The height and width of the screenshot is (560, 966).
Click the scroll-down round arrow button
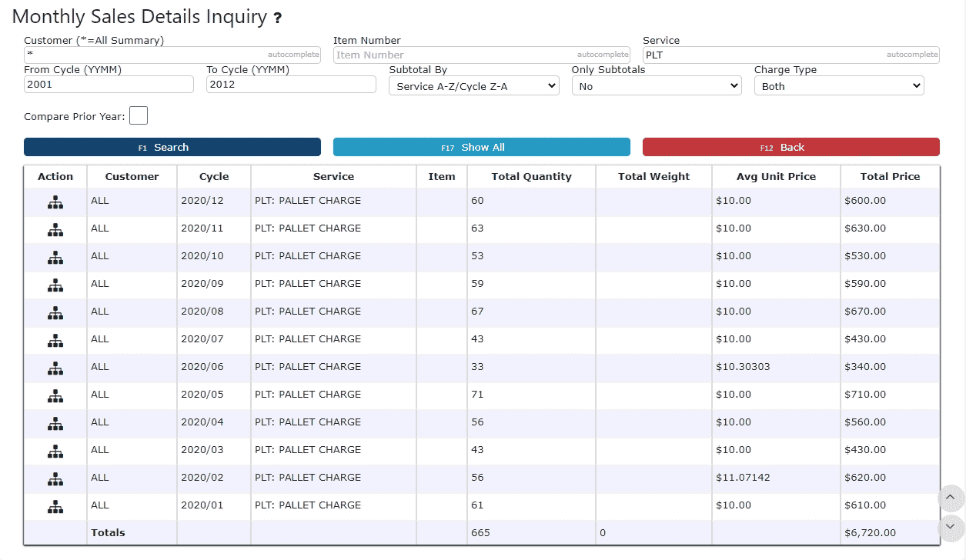(950, 528)
